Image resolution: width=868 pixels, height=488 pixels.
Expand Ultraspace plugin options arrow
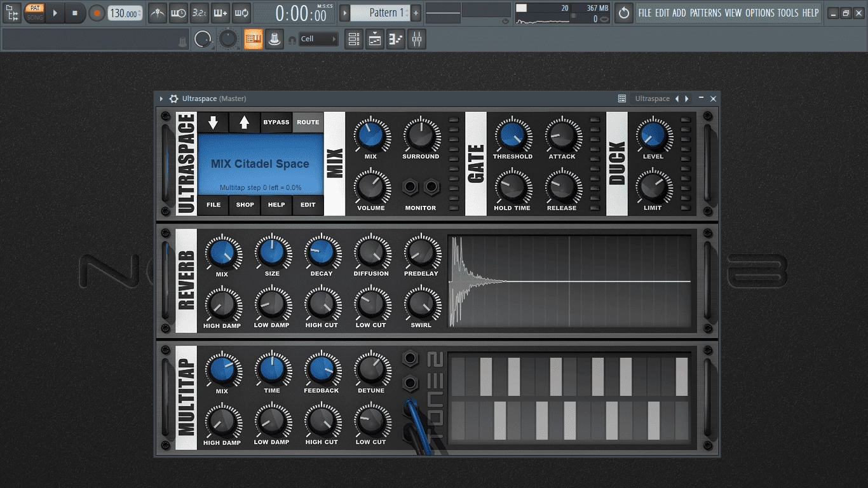click(x=161, y=98)
